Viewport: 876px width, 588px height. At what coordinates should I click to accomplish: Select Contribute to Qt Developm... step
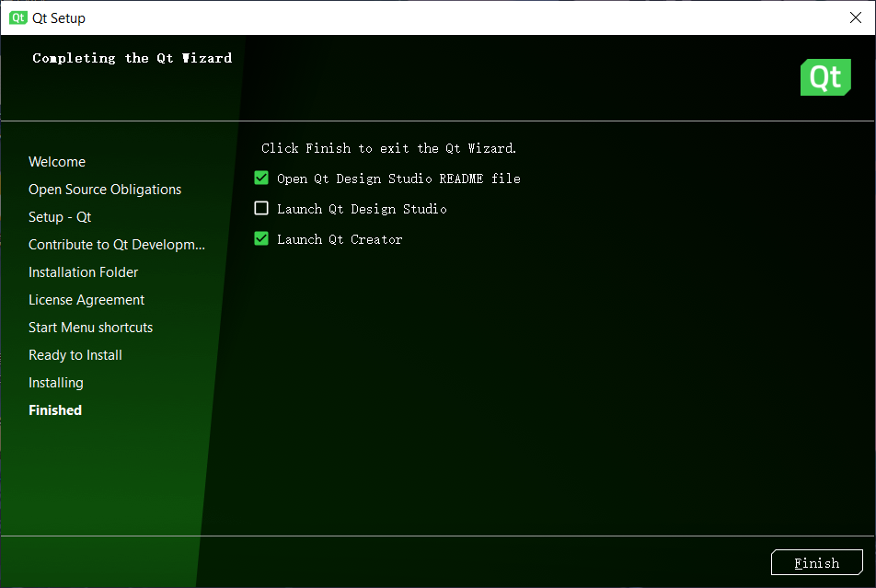(x=117, y=245)
